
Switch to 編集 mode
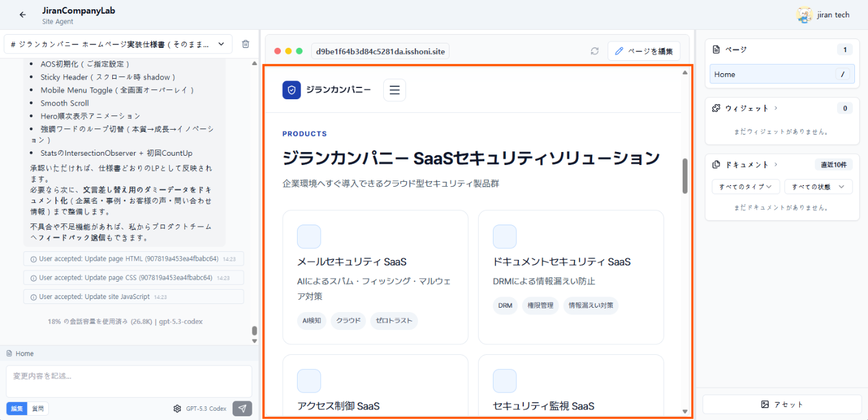click(17, 408)
